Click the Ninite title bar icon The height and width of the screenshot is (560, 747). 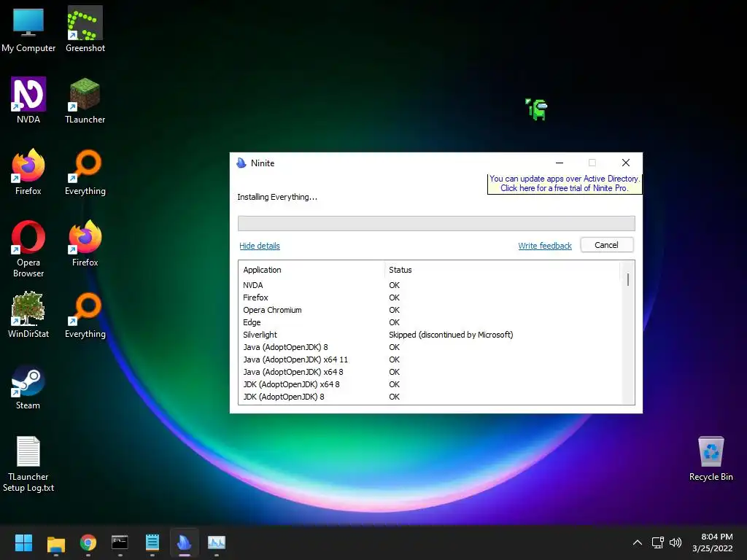241,163
